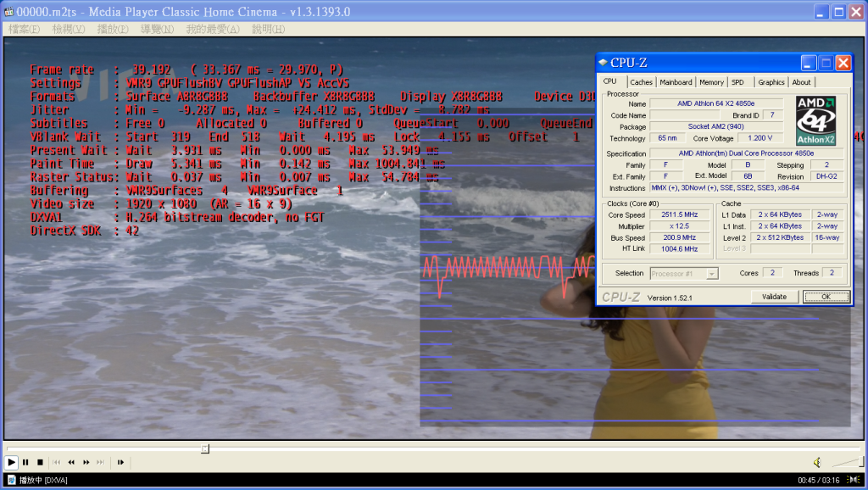Click the processor Name field AMD Athlon 64 X2 4850e
Image resolution: width=868 pixels, height=490 pixels.
[x=715, y=103]
